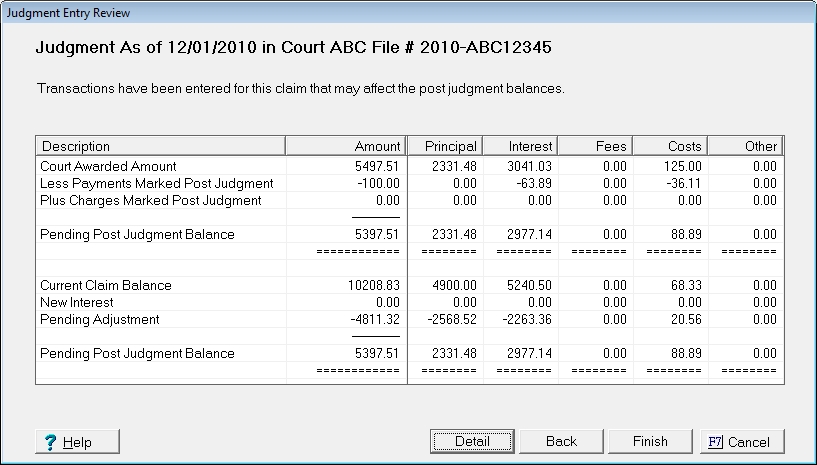Viewport: 817px width, 465px height.
Task: Select the New Interest row label
Action: tap(77, 302)
